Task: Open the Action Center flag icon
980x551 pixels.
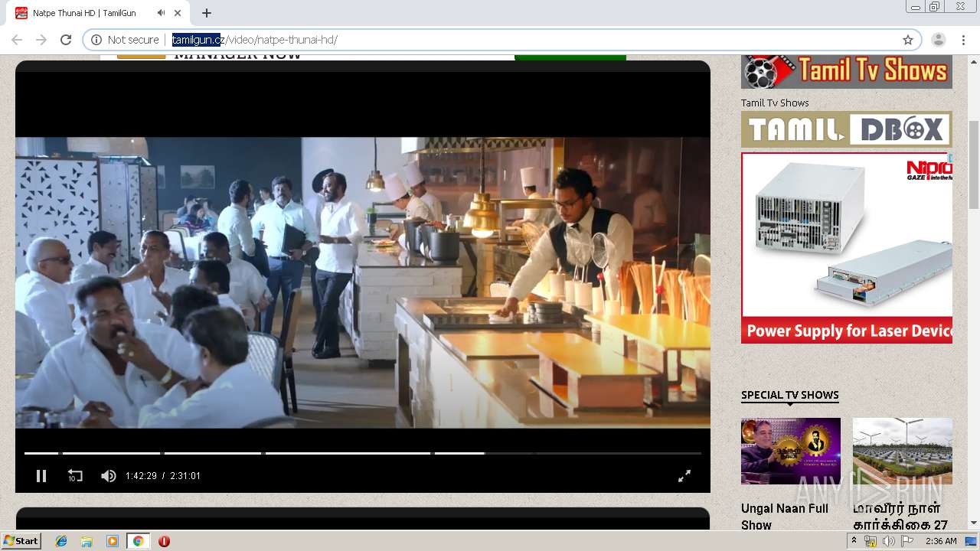Action: click(x=906, y=541)
